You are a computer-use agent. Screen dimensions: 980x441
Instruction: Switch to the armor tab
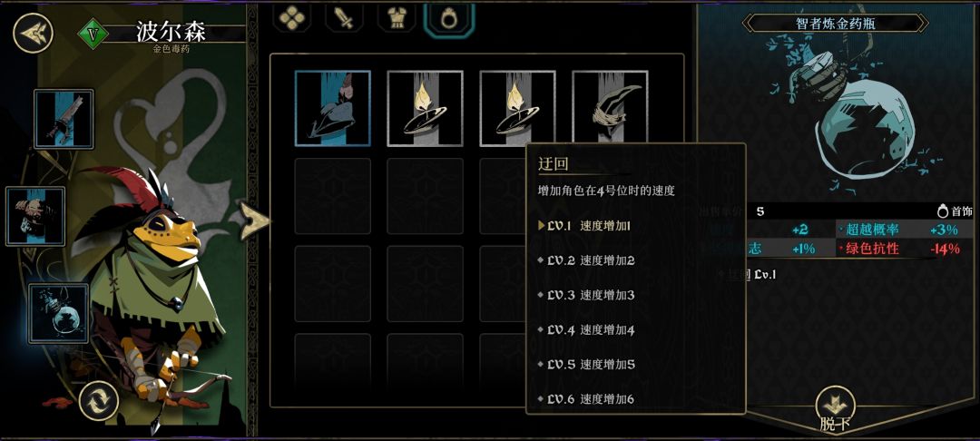pos(397,17)
